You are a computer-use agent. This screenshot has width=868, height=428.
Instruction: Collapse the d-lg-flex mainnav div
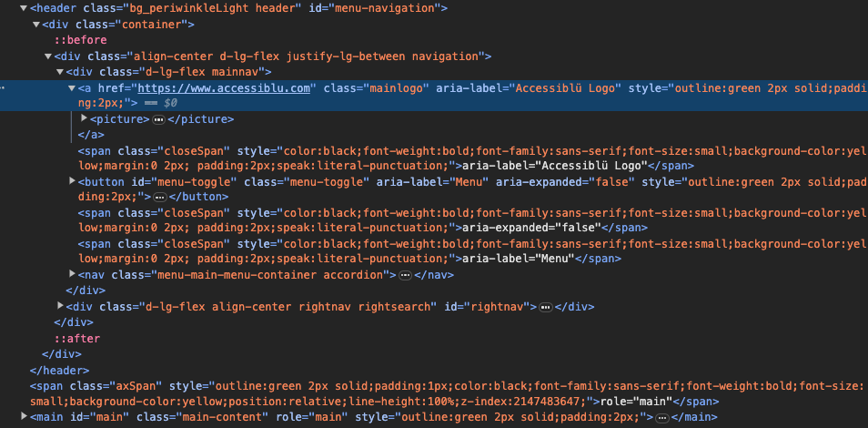pyautogui.click(x=60, y=72)
